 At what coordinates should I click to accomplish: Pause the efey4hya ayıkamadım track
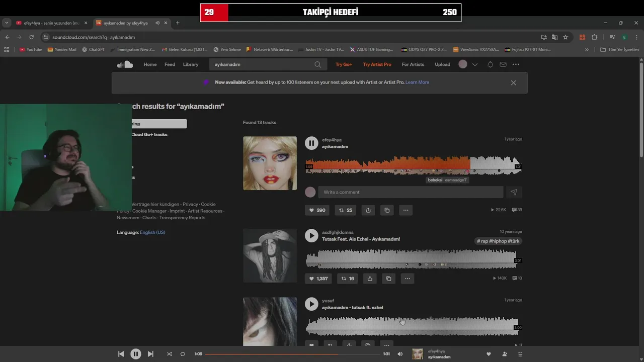[x=311, y=143]
